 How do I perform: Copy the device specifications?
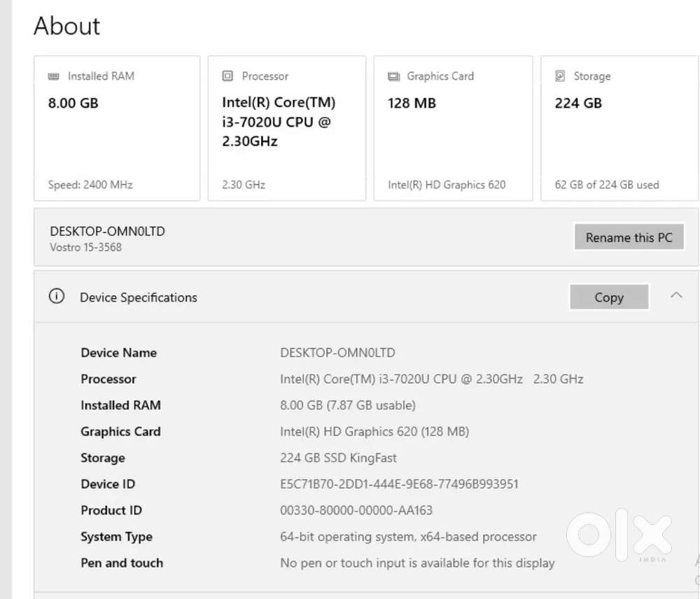tap(608, 297)
